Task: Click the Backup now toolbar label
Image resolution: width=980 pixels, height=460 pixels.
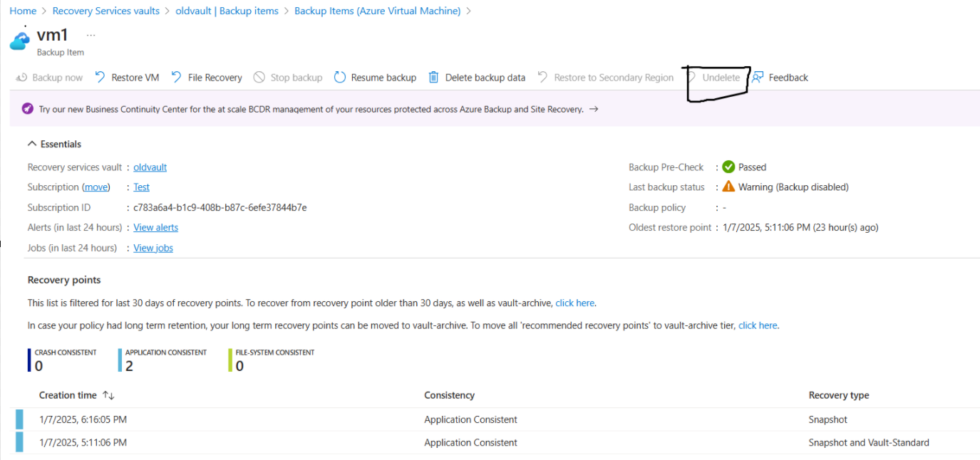Action: (58, 78)
